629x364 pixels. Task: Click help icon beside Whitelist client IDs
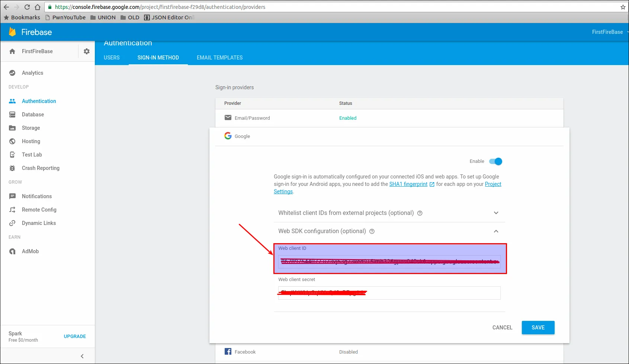(420, 213)
